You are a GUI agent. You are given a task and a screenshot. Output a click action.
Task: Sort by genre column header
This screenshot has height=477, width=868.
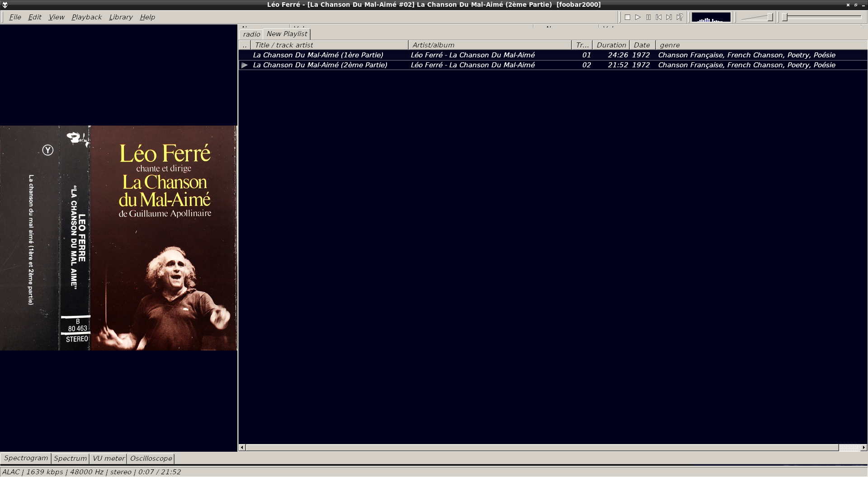point(762,45)
